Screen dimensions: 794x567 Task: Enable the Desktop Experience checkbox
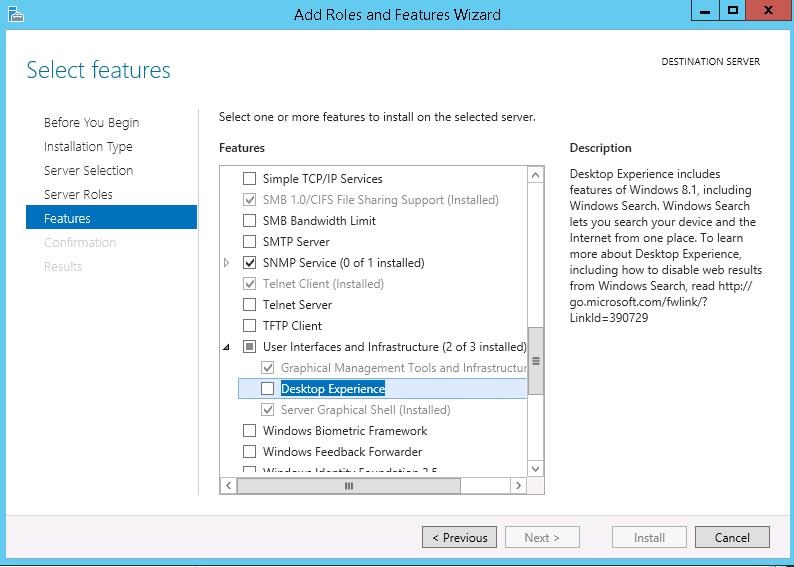(x=268, y=389)
